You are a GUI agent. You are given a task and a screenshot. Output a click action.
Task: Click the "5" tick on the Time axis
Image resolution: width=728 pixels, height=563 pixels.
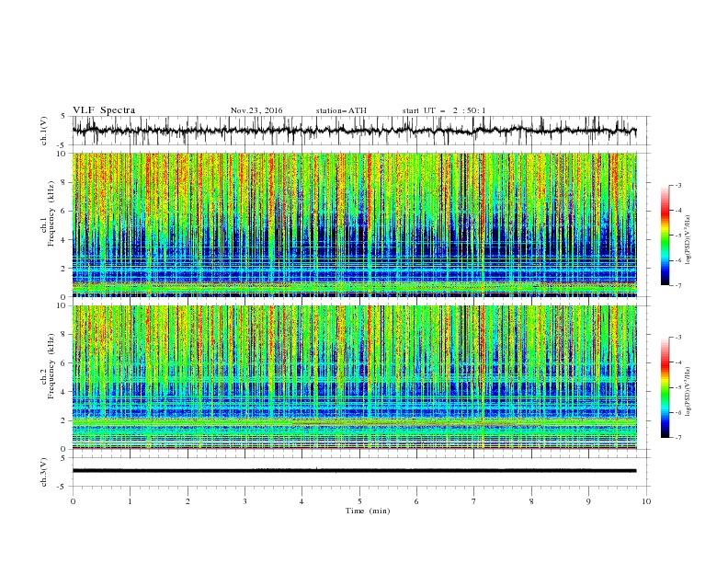click(359, 501)
